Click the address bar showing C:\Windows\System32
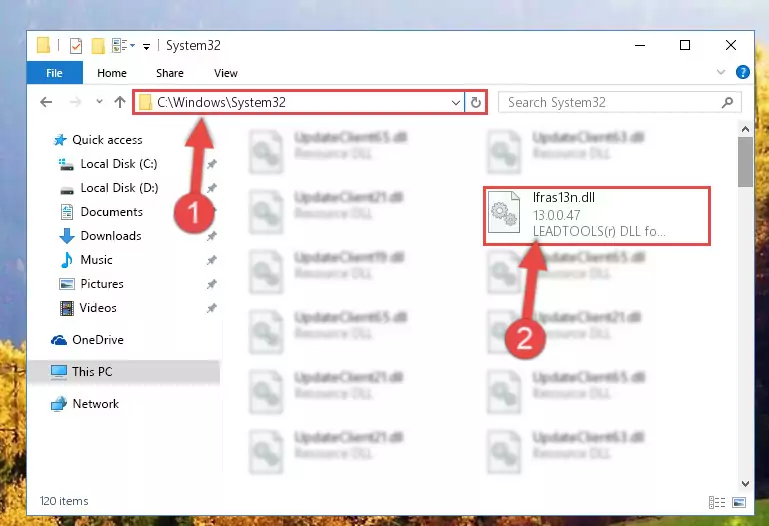 [299, 102]
